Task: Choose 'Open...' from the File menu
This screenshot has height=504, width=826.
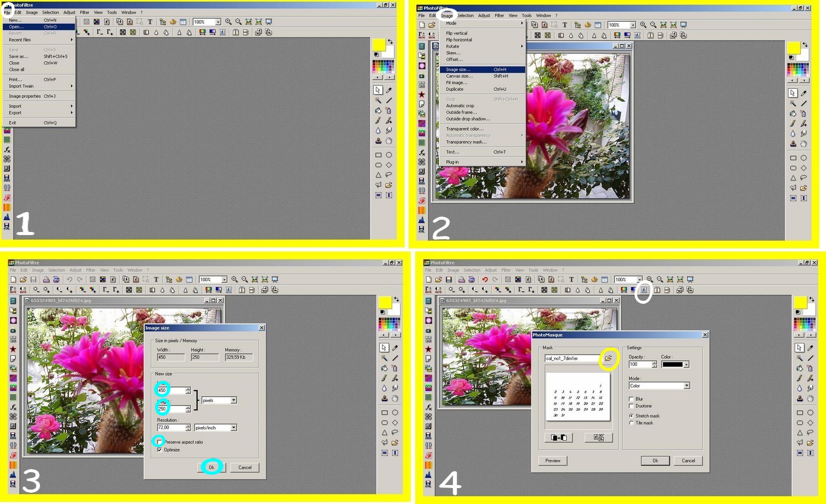Action: click(x=16, y=27)
